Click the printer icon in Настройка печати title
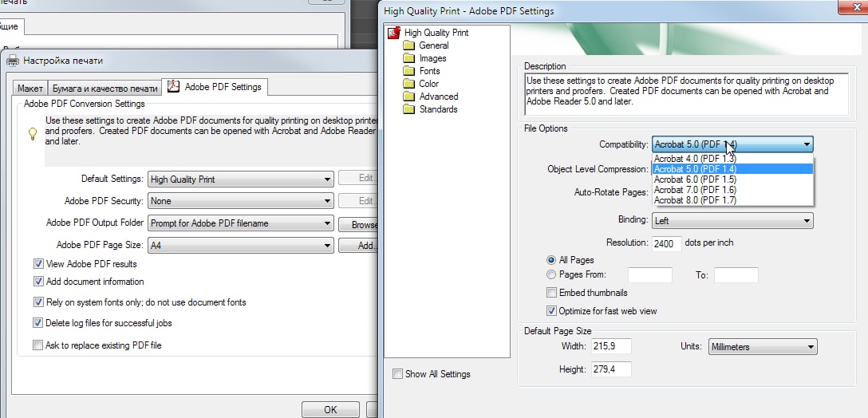Screen dimensions: 868x418 [13, 61]
